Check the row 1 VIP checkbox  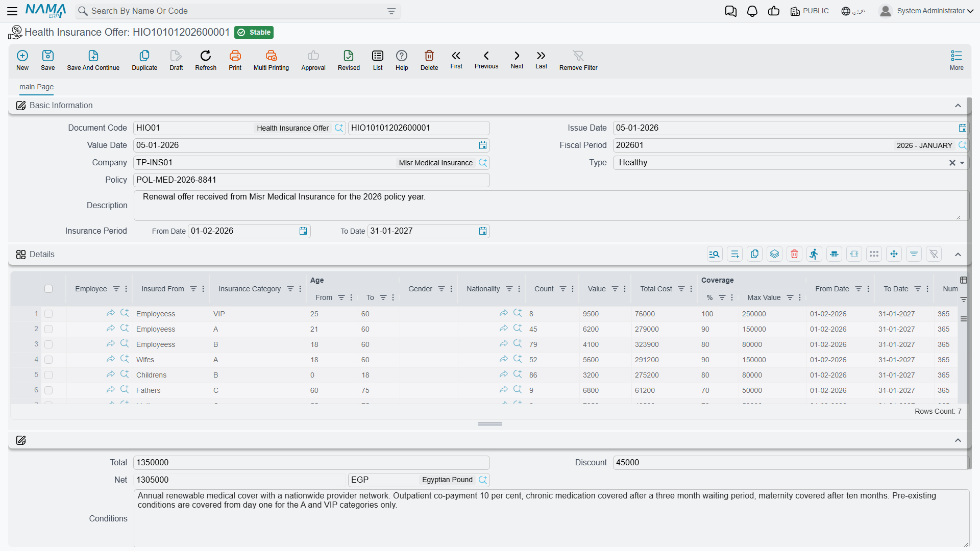(x=48, y=314)
